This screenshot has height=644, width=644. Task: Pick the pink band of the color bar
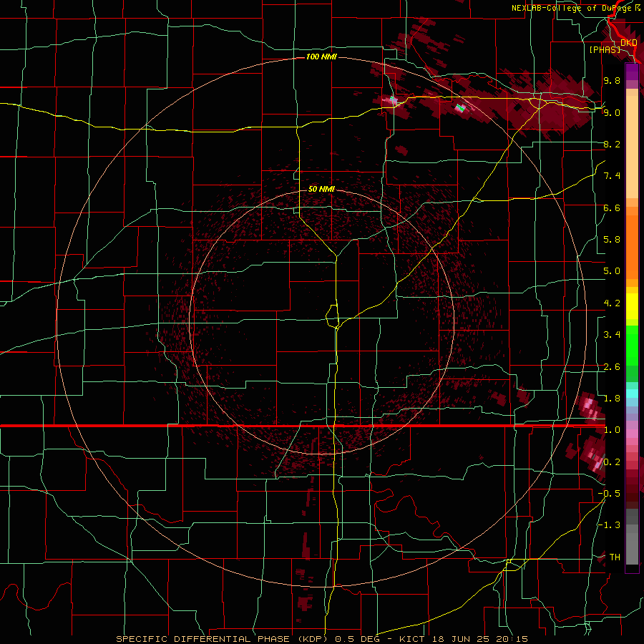632,434
